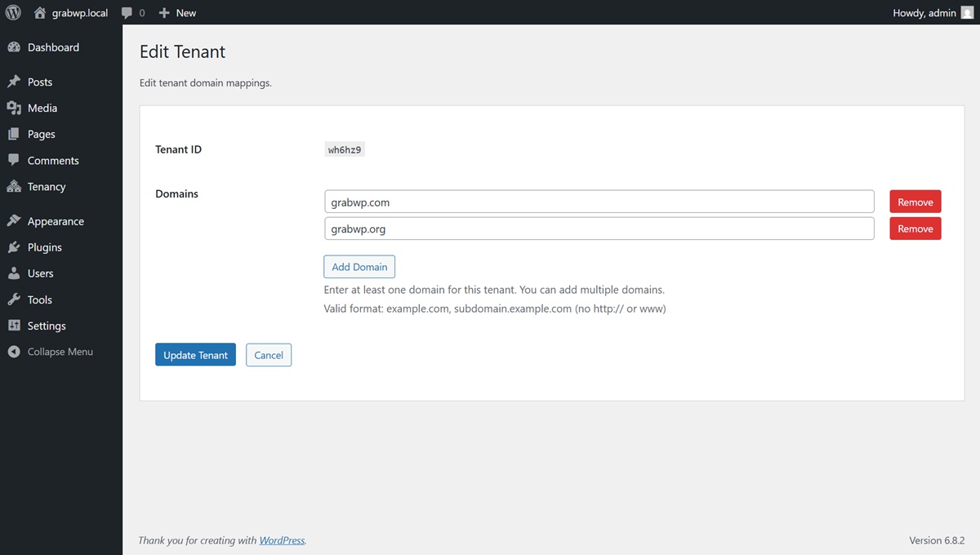Follow the WordPress footer link
This screenshot has width=980, height=555.
tap(282, 540)
